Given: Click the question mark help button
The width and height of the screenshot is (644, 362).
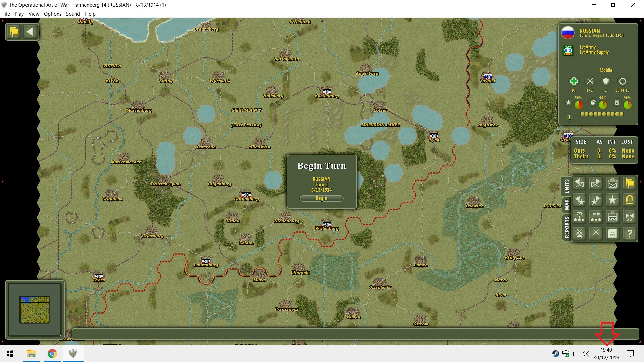Looking at the screenshot, I should click(629, 234).
